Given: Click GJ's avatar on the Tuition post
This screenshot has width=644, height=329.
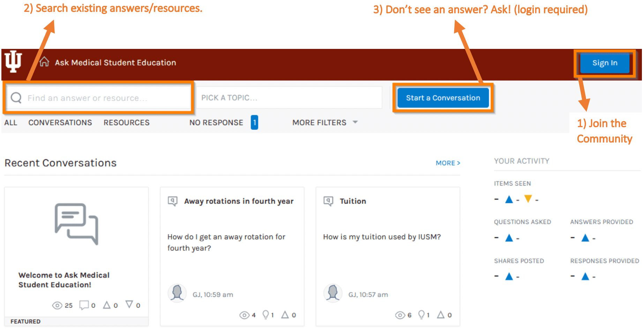Looking at the screenshot, I should (x=332, y=293).
